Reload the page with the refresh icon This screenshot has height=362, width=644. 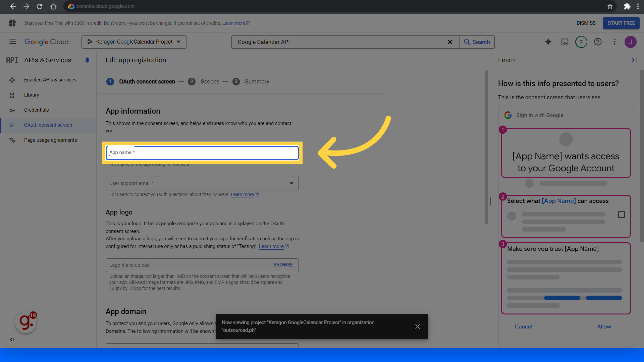[40, 6]
